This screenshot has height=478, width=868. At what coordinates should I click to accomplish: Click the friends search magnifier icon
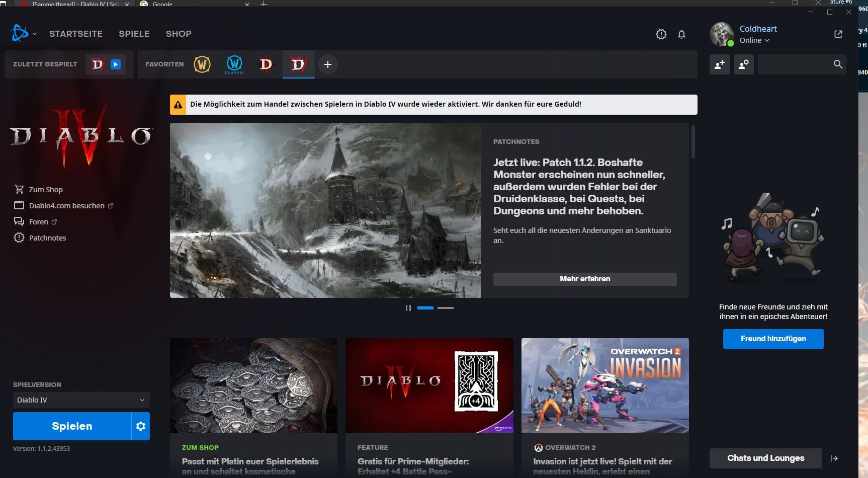point(838,64)
